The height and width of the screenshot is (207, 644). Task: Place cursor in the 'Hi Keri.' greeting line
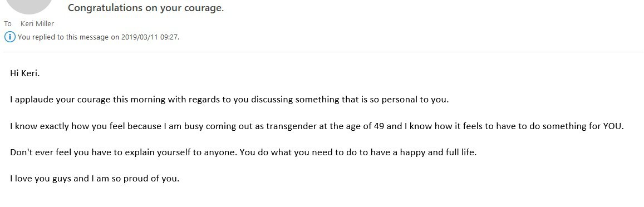click(24, 74)
